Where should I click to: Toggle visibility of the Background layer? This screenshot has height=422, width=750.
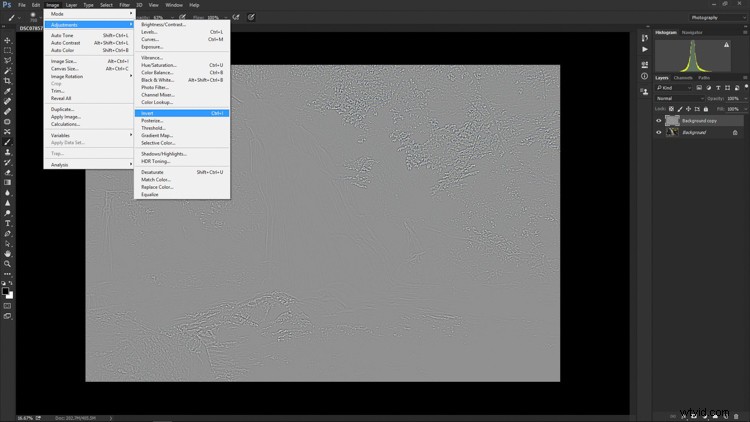coord(659,132)
